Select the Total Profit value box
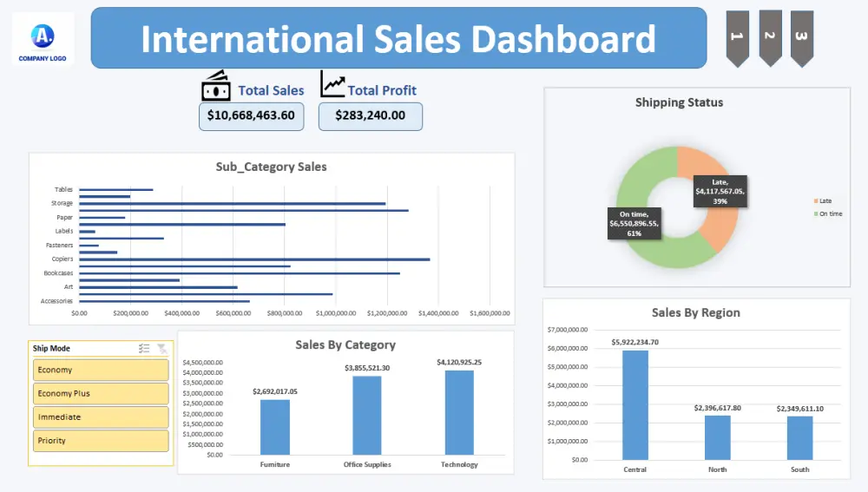 [x=371, y=116]
